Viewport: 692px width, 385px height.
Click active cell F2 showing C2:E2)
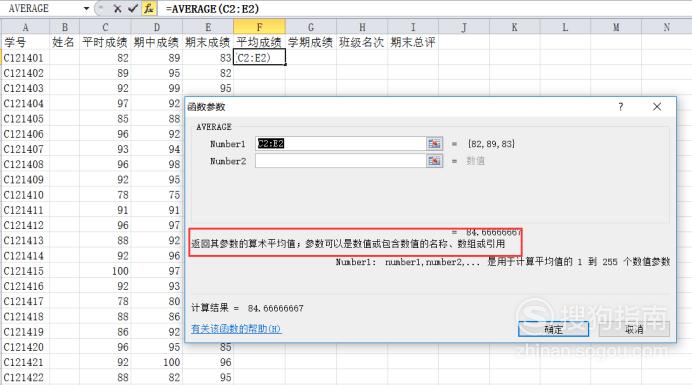coord(260,57)
